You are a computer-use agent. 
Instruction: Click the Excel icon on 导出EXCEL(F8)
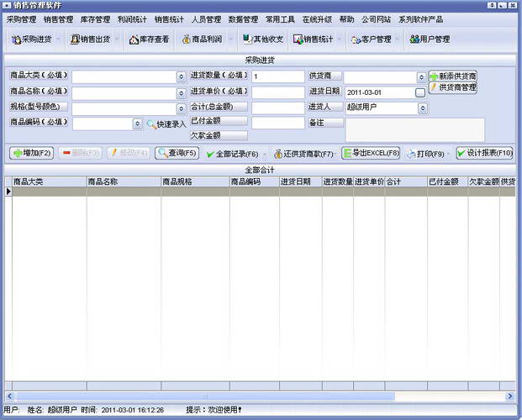(x=347, y=153)
